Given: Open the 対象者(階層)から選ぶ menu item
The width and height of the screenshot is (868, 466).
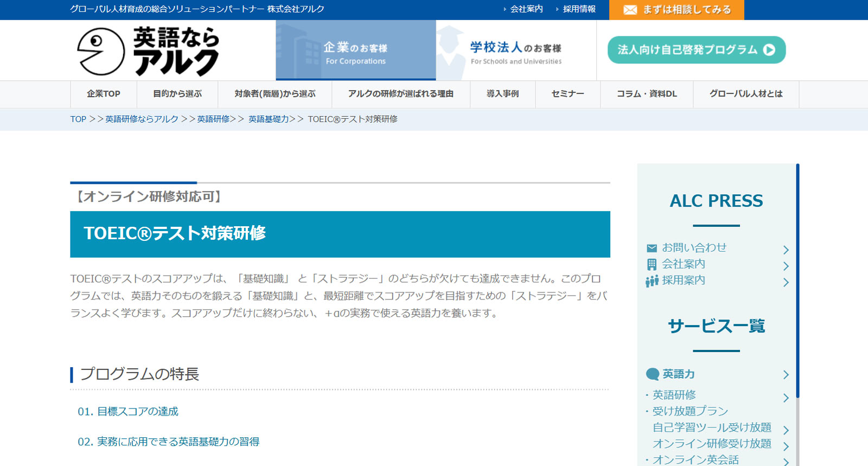Looking at the screenshot, I should tap(275, 94).
